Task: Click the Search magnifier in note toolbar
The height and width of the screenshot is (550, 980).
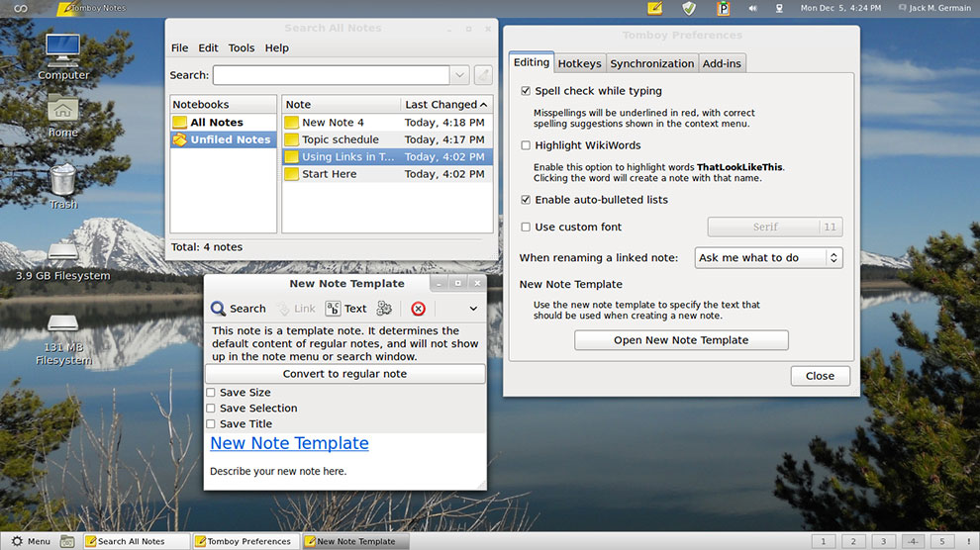Action: click(x=239, y=309)
